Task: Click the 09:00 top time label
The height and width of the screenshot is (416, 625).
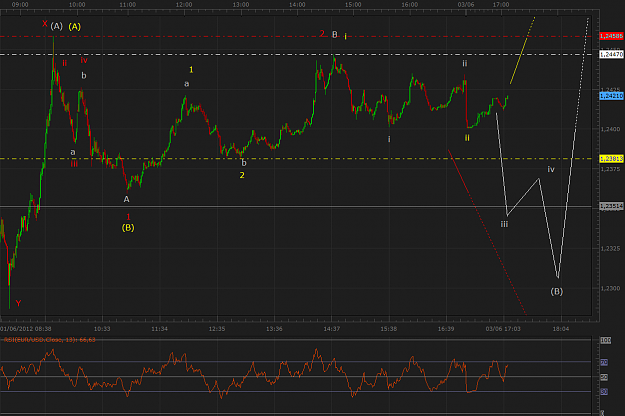Action: tap(20, 4)
